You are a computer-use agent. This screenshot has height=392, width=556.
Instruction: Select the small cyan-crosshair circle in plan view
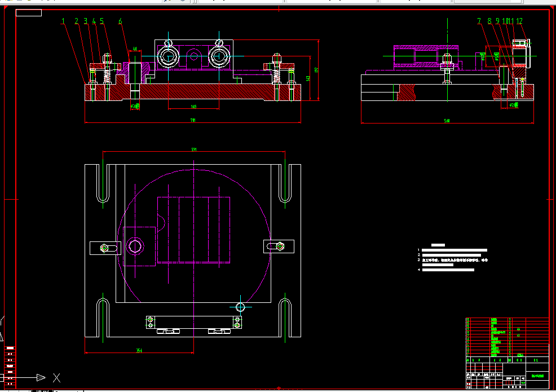(240, 307)
